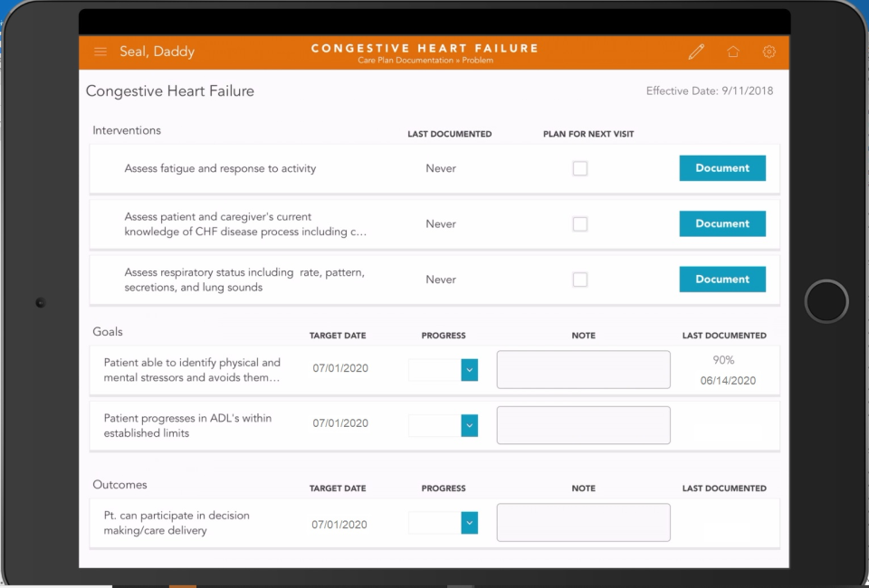Open progress dropdown for ADL's goal
The image size is (869, 588).
[469, 425]
